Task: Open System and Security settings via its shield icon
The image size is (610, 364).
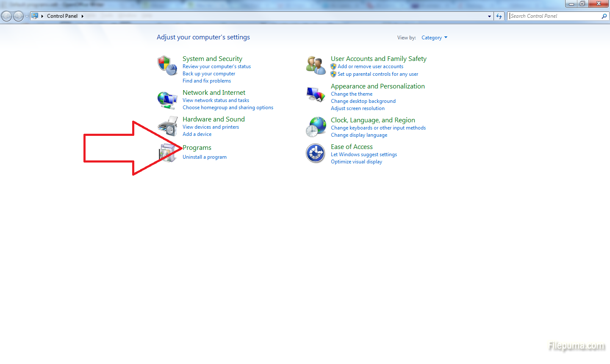Action: (167, 66)
